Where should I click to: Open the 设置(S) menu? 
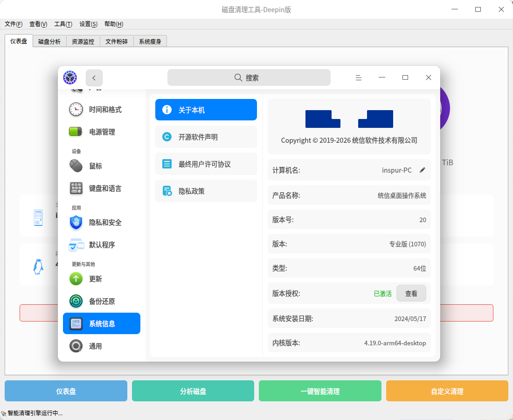point(88,24)
